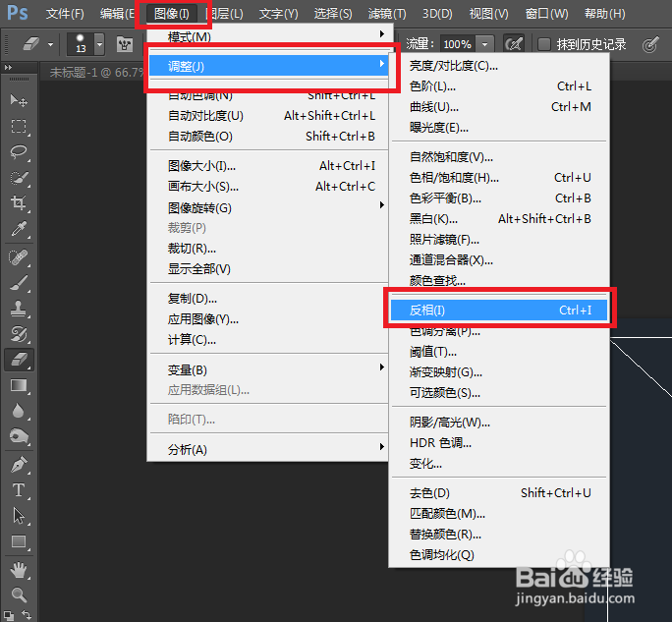Viewport: 672px width, 622px height.
Task: Open the 3D menu
Action: click(x=437, y=14)
